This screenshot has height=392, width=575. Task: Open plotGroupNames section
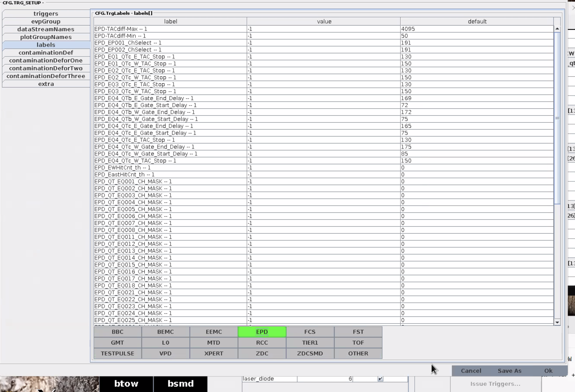(46, 37)
